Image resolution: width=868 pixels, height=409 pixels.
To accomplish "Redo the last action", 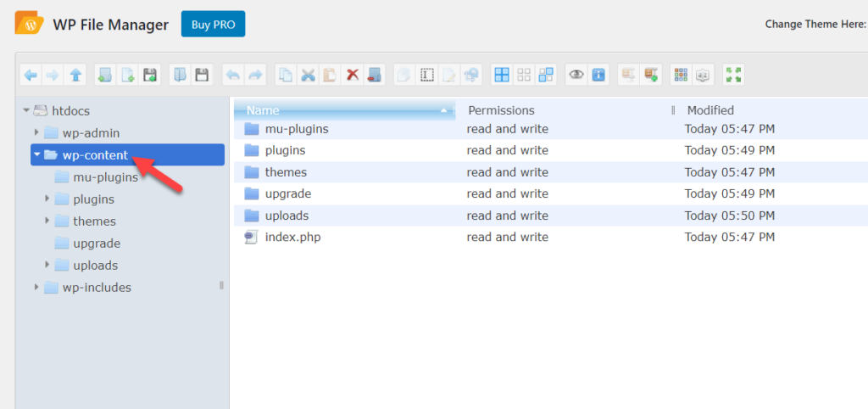I will pyautogui.click(x=255, y=75).
